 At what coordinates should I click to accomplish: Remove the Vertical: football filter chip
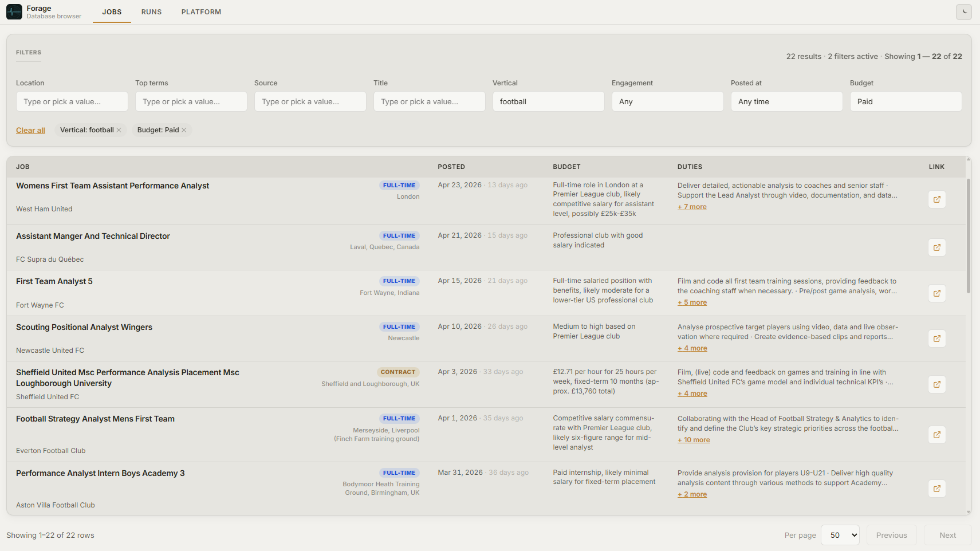click(x=119, y=130)
